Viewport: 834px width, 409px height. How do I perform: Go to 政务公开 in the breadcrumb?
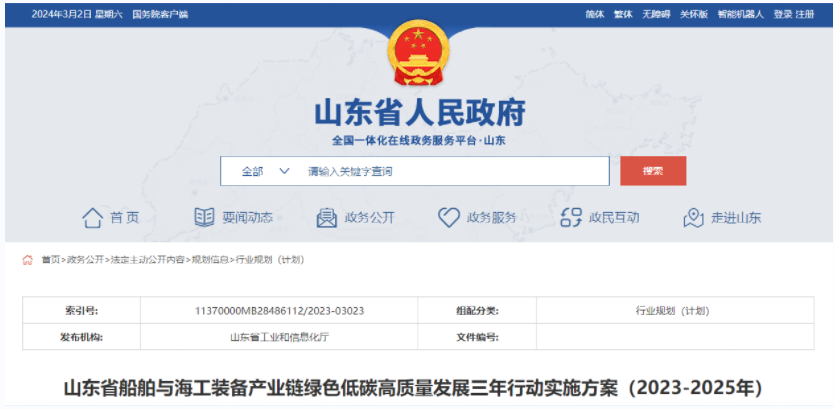point(86,260)
